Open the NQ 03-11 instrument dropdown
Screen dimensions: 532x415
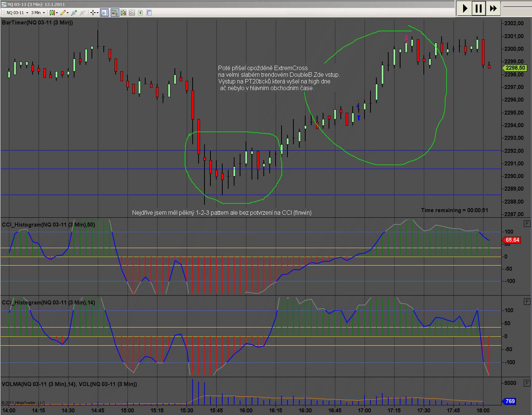[x=17, y=13]
